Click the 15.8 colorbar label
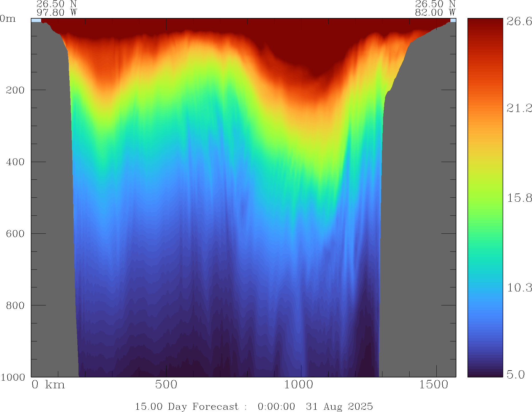532x412 pixels. pos(519,198)
